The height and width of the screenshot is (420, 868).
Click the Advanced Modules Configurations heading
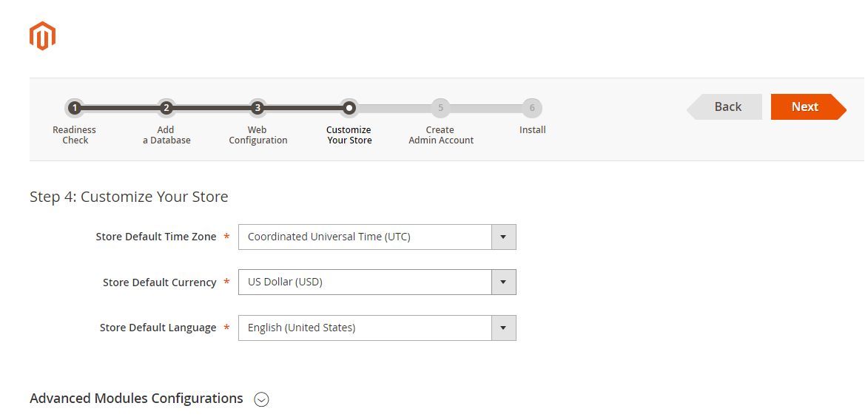pyautogui.click(x=136, y=399)
